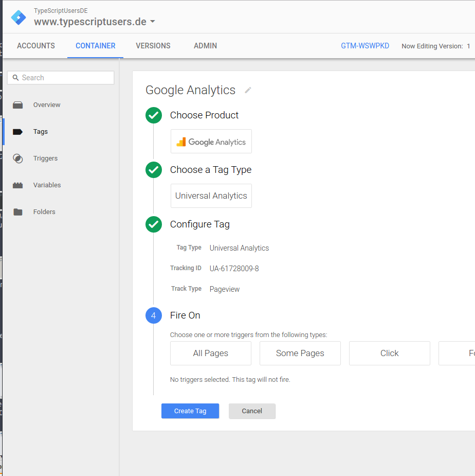Click the Now Editing Version text

435,46
